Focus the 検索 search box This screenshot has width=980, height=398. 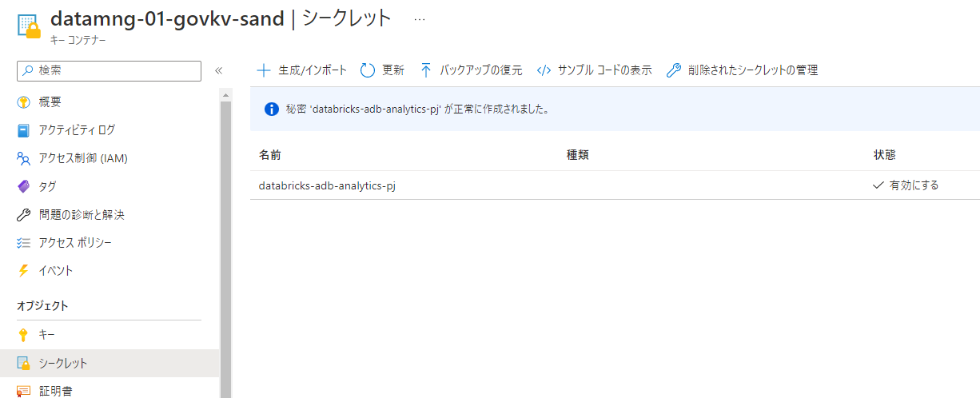click(x=109, y=70)
